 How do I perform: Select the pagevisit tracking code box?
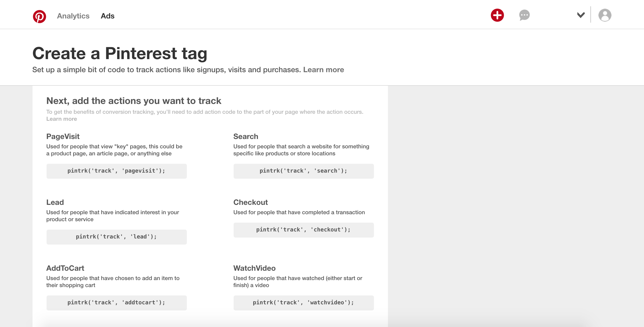click(x=116, y=171)
